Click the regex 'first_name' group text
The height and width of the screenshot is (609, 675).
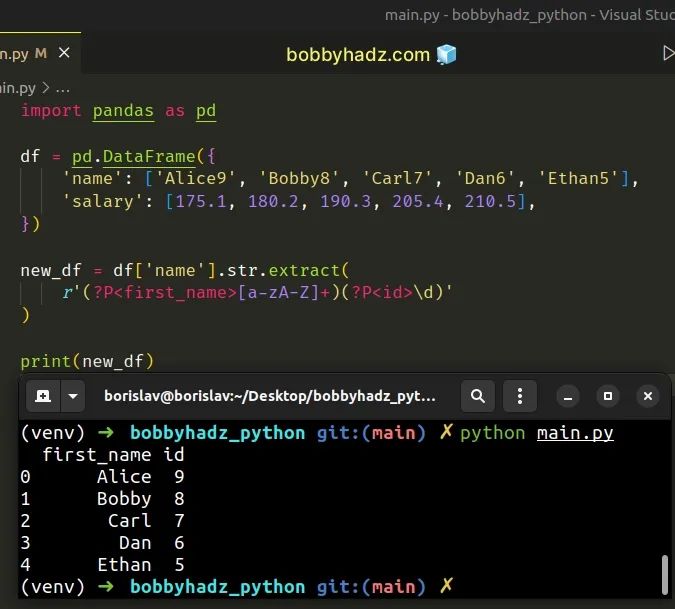[175, 293]
